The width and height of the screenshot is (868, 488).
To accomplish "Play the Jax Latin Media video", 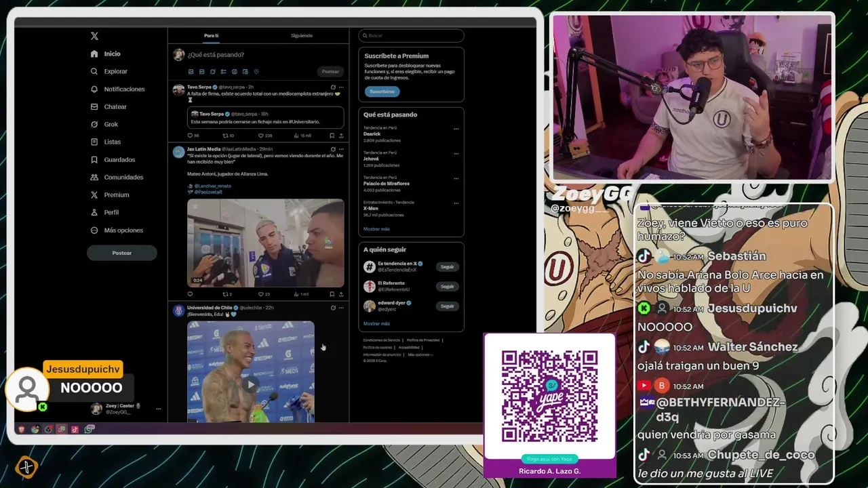I will click(266, 243).
